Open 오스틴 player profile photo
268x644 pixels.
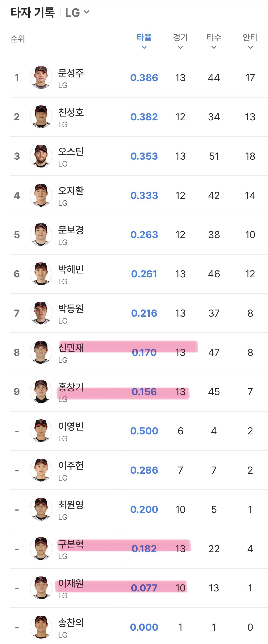(41, 156)
